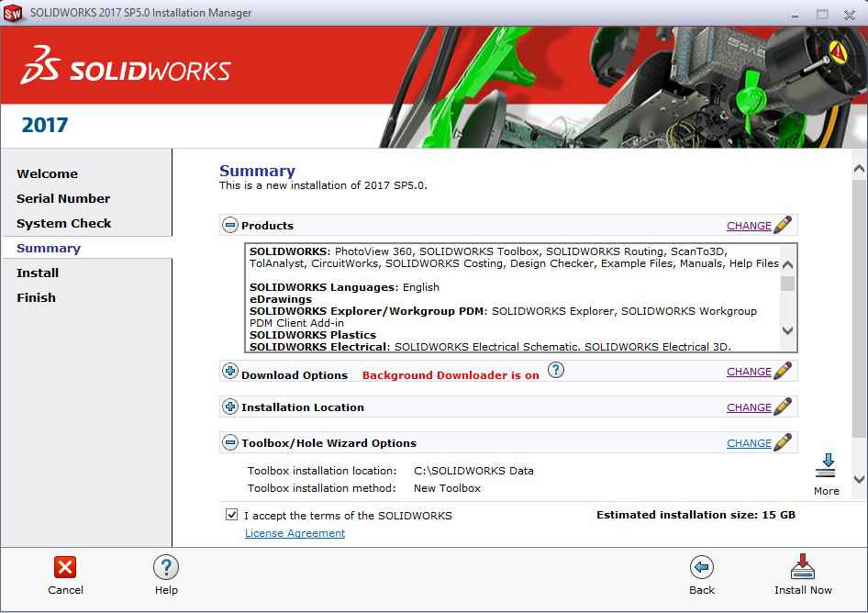Screen dimensions: 868x613
Task: Click the Background Downloader help question icon
Action: (556, 371)
